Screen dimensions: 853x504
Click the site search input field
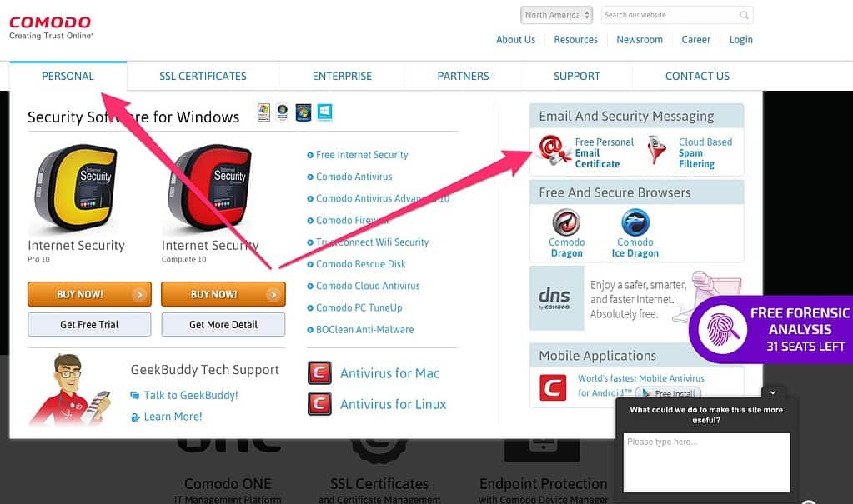(670, 15)
